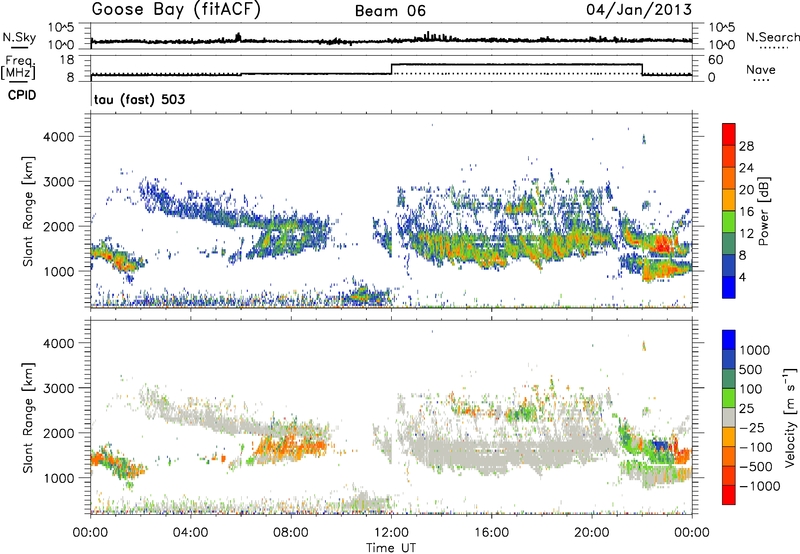The image size is (800, 554).
Task: Click the "28" label on Power colorbar
Action: pos(746,146)
